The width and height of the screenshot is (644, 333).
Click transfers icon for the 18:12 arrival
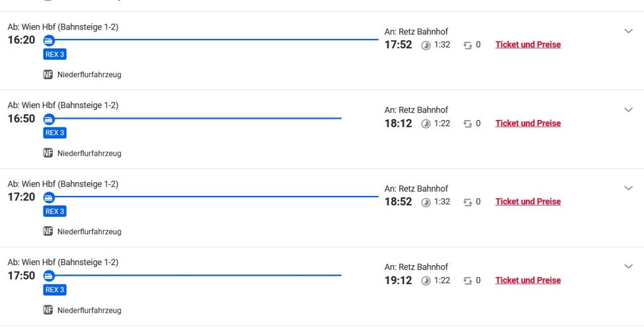[467, 124]
